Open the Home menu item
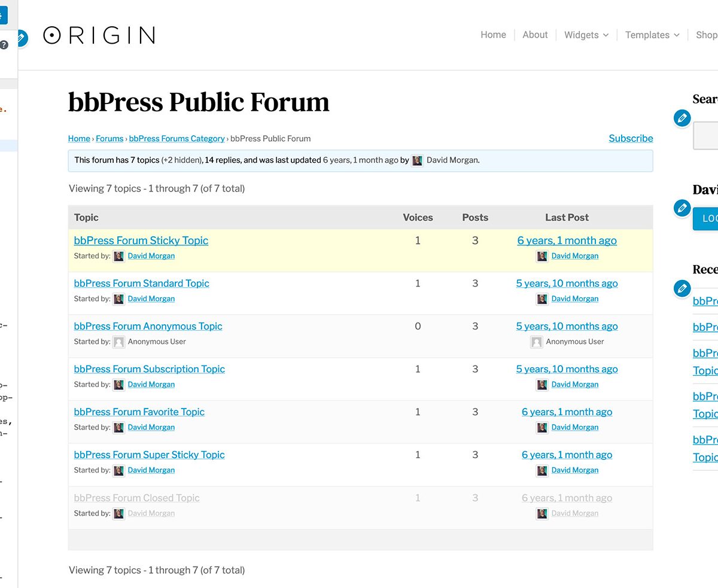718x588 pixels. 493,35
